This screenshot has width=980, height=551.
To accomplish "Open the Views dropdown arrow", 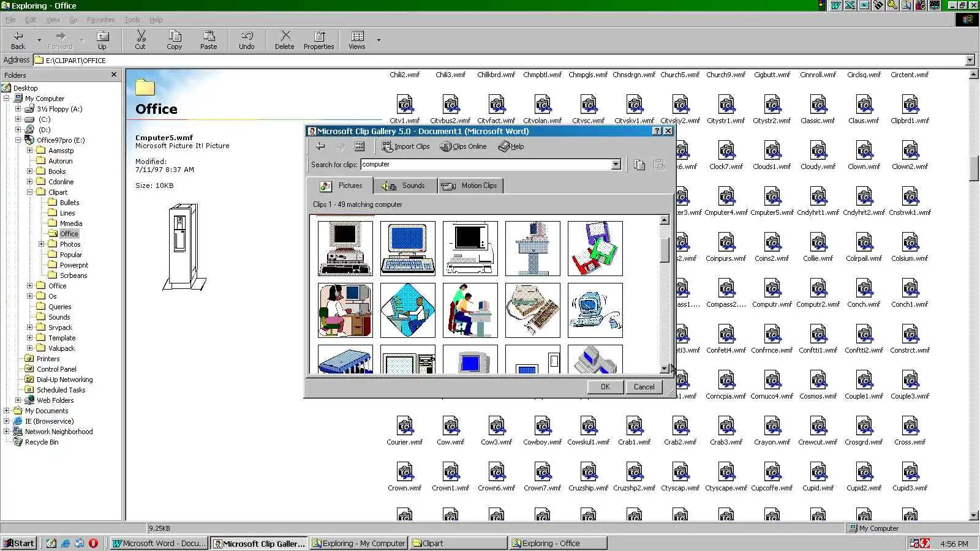I will point(379,40).
